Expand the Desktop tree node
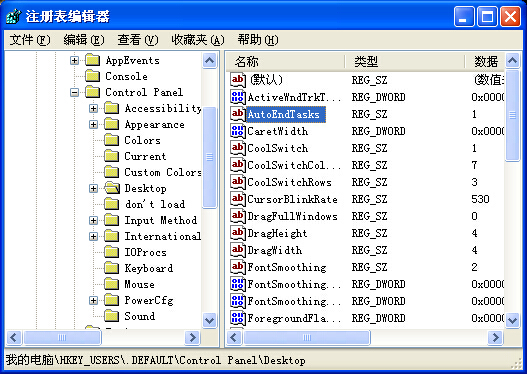Viewport: 527px width, 374px height. 93,188
